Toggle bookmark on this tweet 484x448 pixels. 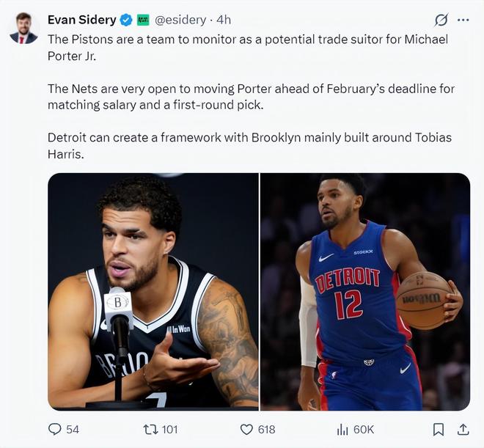pos(438,429)
